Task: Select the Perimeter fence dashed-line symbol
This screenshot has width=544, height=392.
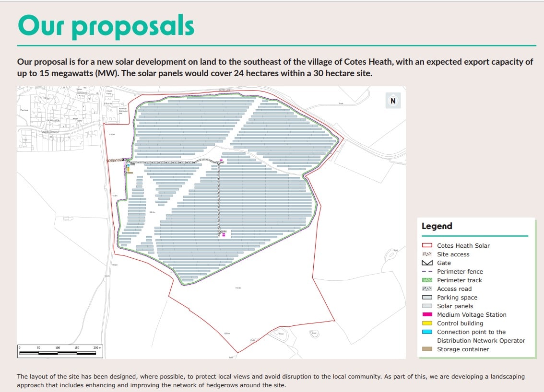Action: point(427,271)
